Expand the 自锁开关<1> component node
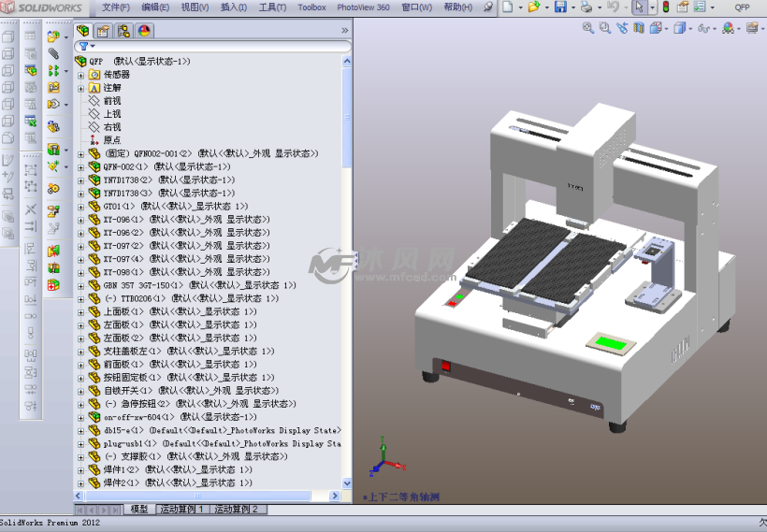Image resolution: width=767 pixels, height=532 pixels. tap(81, 391)
